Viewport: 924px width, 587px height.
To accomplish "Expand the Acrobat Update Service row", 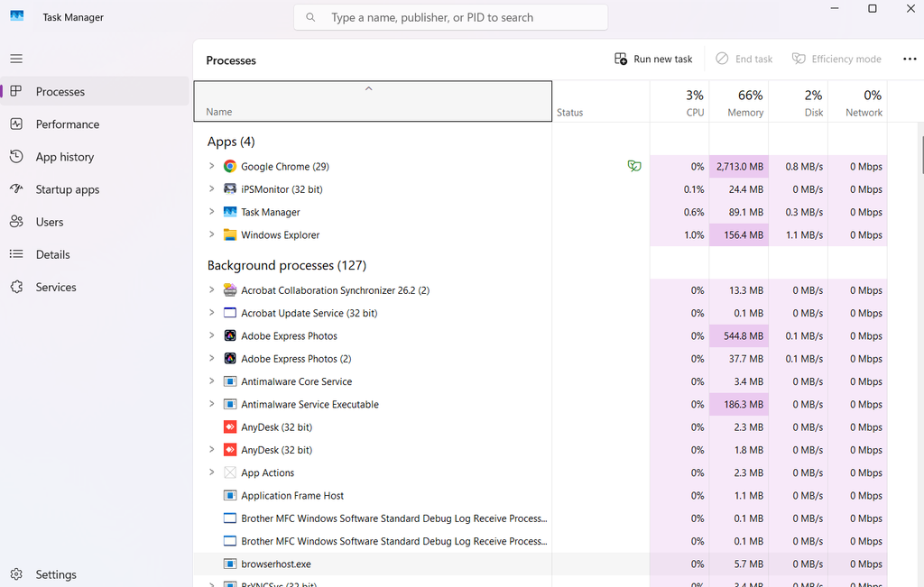I will (211, 312).
